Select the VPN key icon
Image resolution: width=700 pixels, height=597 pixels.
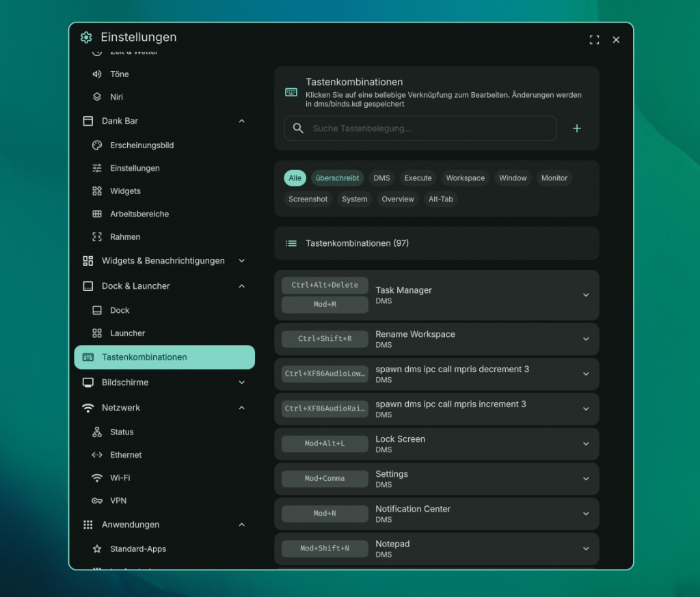coord(97,501)
